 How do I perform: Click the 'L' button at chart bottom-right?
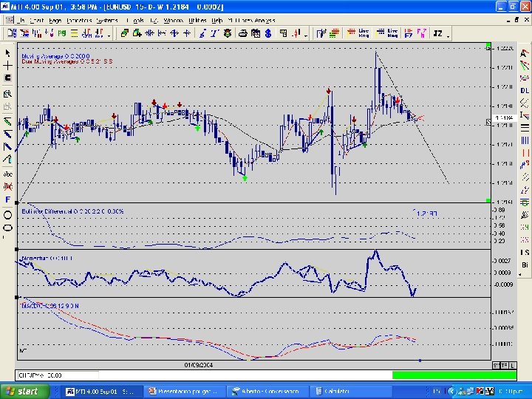click(x=512, y=365)
